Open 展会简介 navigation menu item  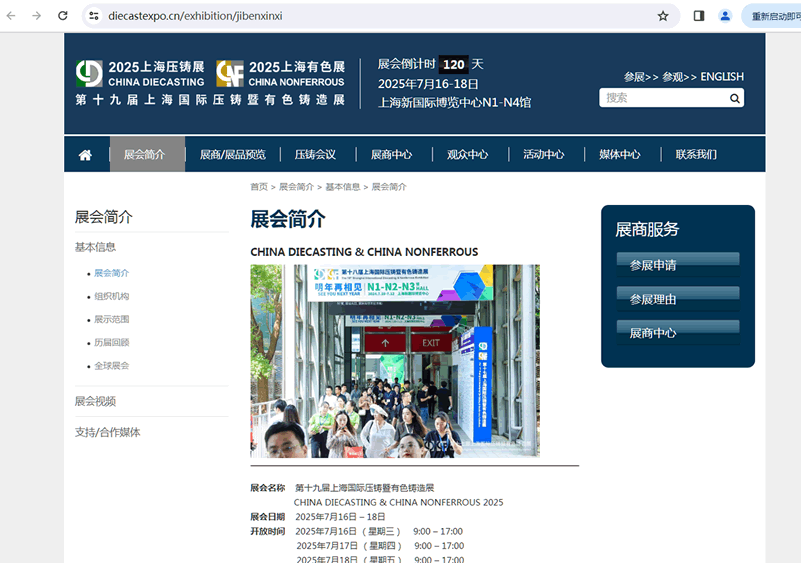pyautogui.click(x=147, y=154)
